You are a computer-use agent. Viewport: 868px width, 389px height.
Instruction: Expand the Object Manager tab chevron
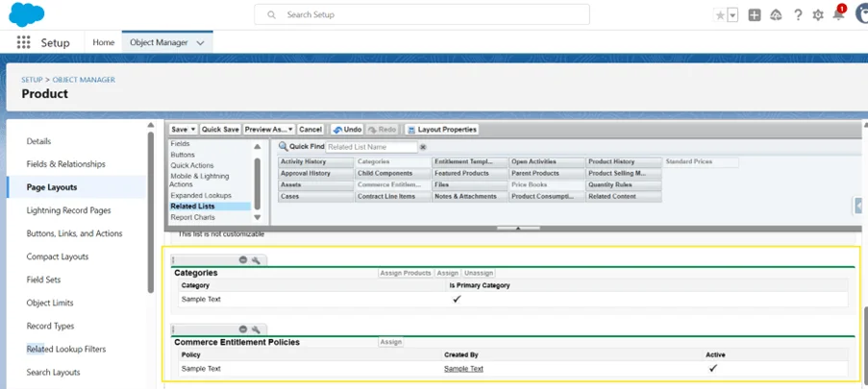pyautogui.click(x=200, y=42)
